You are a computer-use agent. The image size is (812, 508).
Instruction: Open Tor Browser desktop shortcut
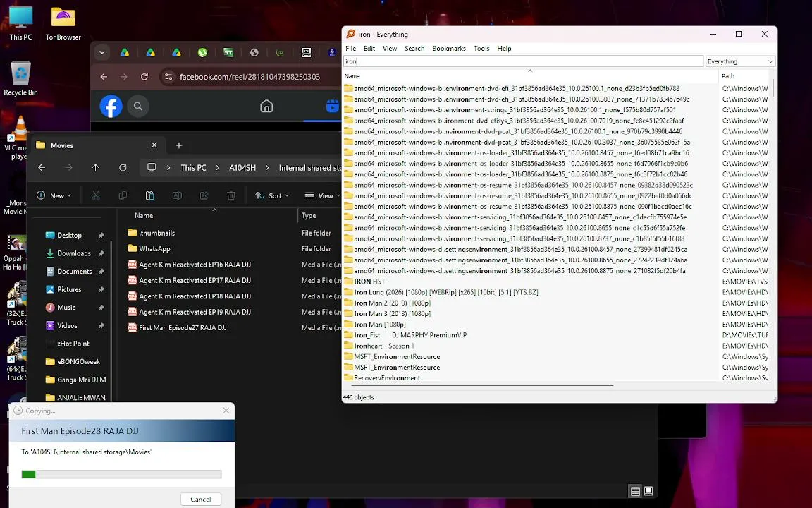click(63, 23)
